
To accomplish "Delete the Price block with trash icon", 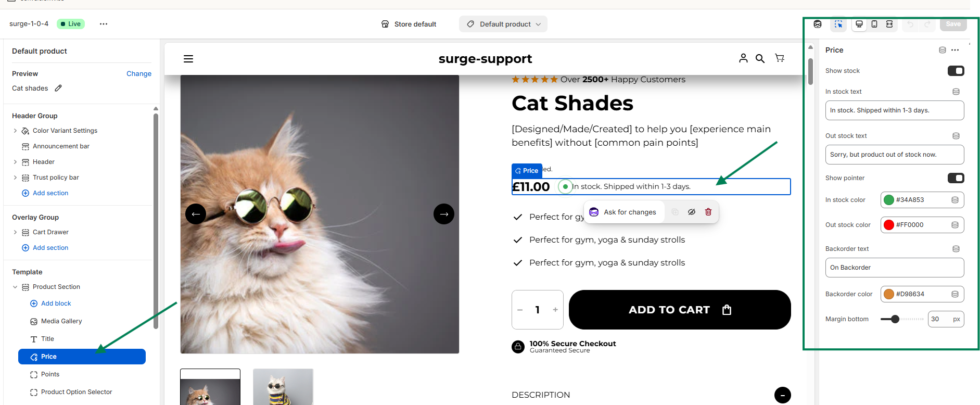I will point(708,212).
